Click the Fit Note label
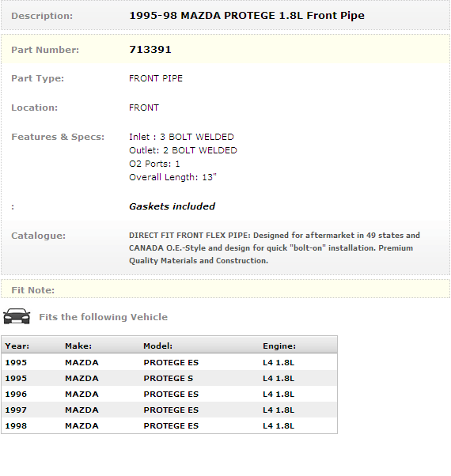Viewport: 451px width, 476px height. 32,290
